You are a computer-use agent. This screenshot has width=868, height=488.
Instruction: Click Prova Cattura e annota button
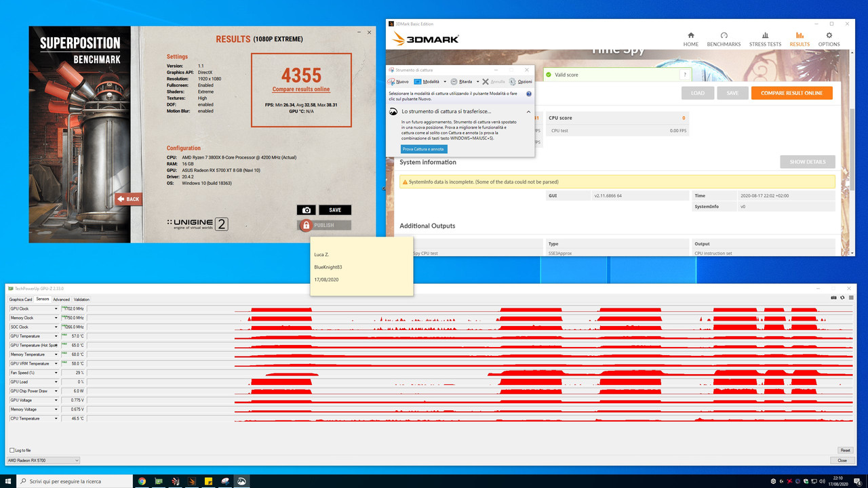pos(424,149)
